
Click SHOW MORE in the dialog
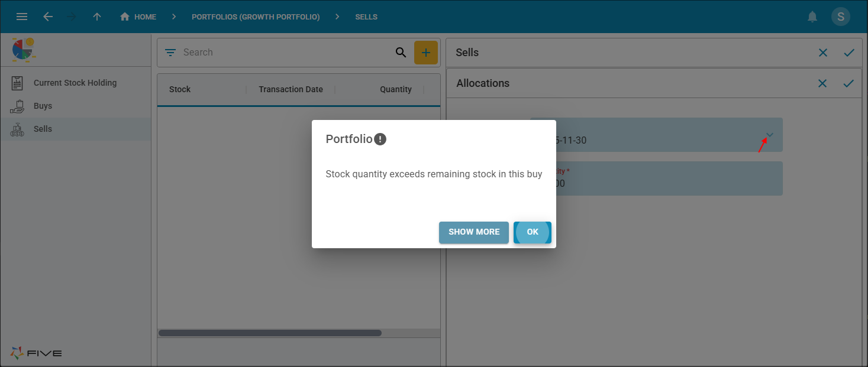point(473,232)
